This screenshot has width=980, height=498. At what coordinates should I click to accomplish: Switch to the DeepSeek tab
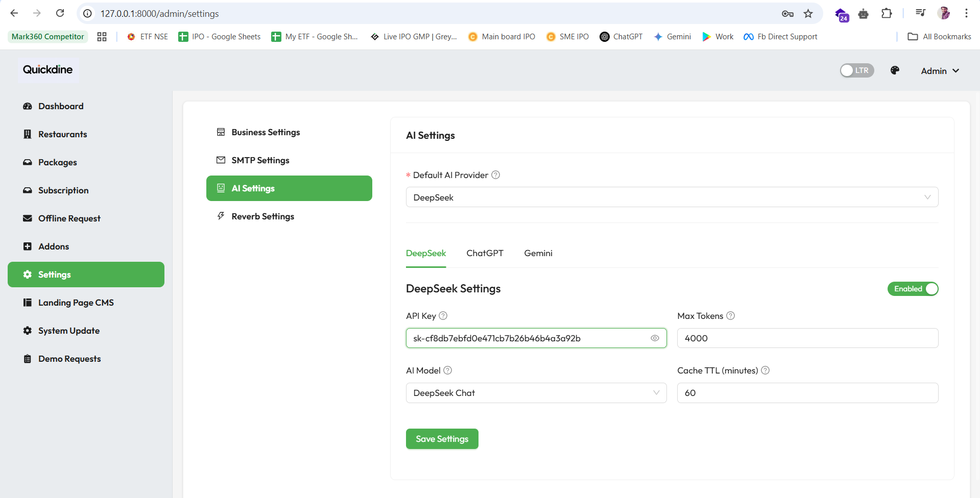426,253
